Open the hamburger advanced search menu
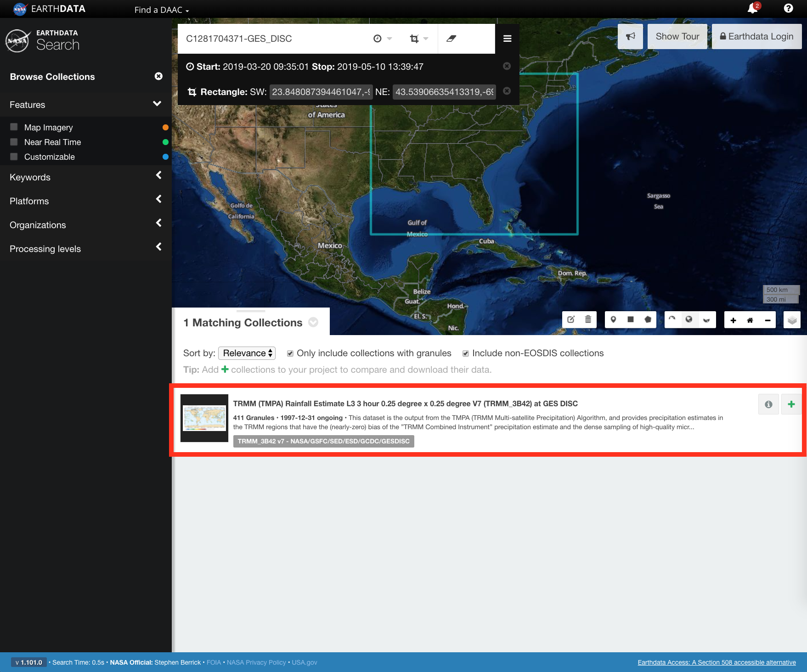807x672 pixels. (507, 39)
